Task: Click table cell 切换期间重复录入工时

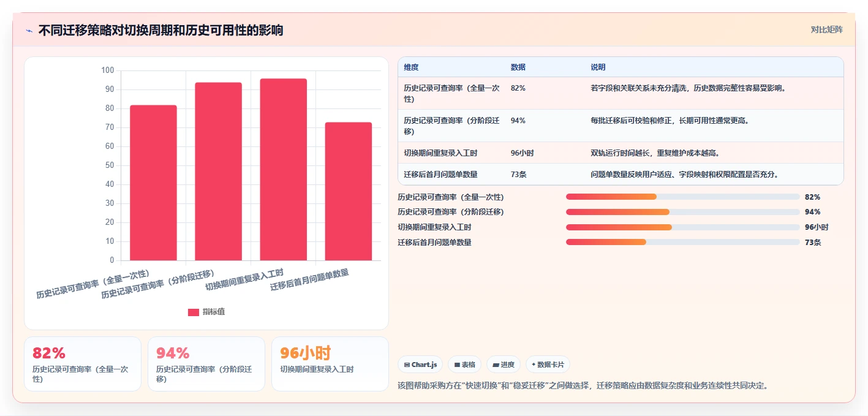Action: click(441, 153)
